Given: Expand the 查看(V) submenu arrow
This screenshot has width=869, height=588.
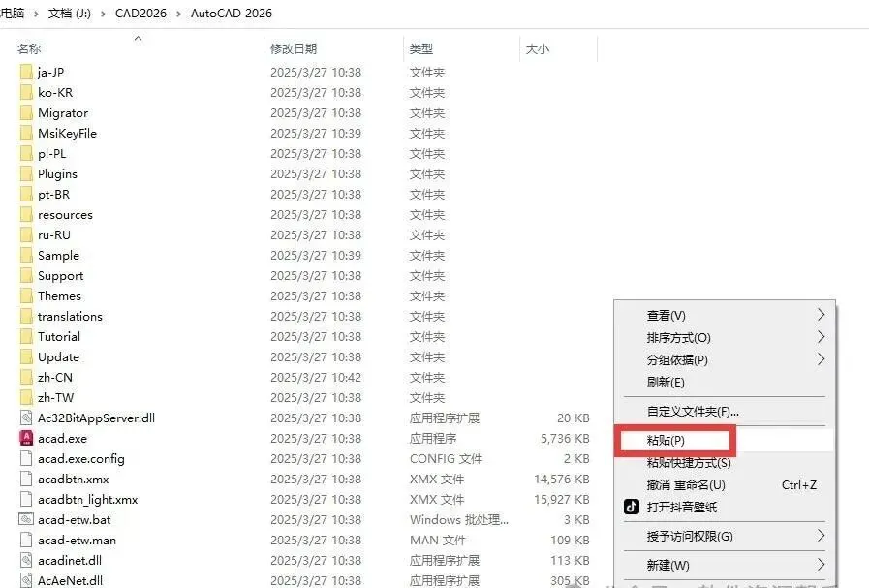Looking at the screenshot, I should click(x=822, y=315).
